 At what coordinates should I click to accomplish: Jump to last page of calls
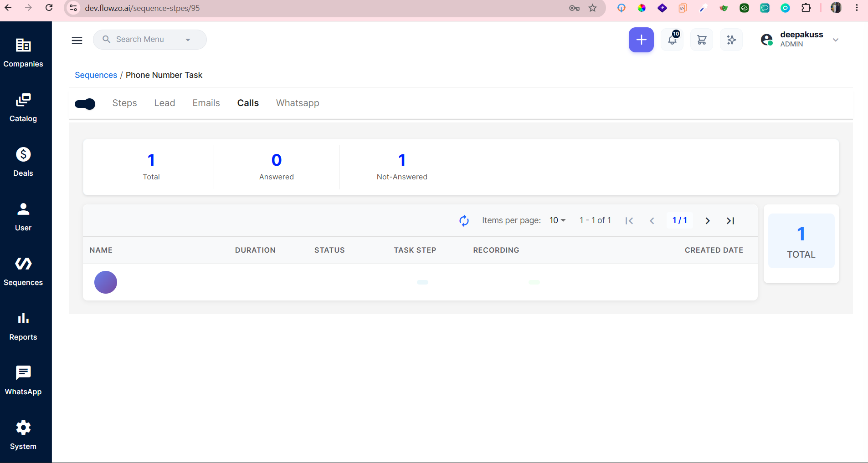(x=730, y=221)
